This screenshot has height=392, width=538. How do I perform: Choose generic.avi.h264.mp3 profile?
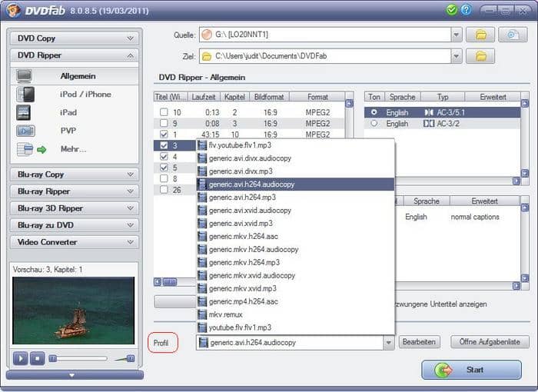[x=296, y=198]
